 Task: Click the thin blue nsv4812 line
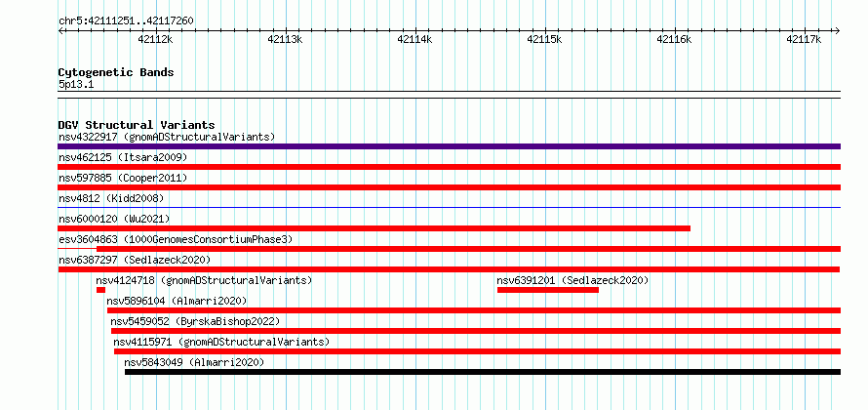point(449,207)
